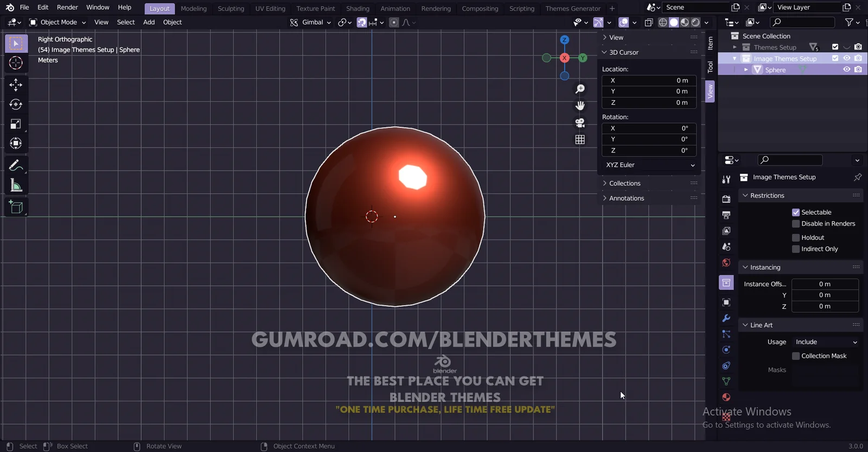Open the Window menu

point(98,8)
